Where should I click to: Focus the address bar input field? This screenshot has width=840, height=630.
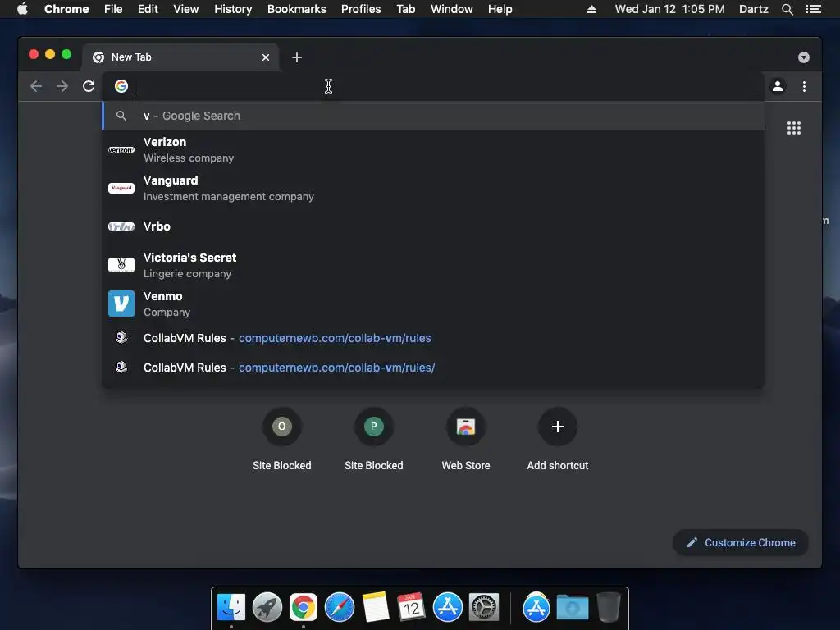(x=434, y=85)
